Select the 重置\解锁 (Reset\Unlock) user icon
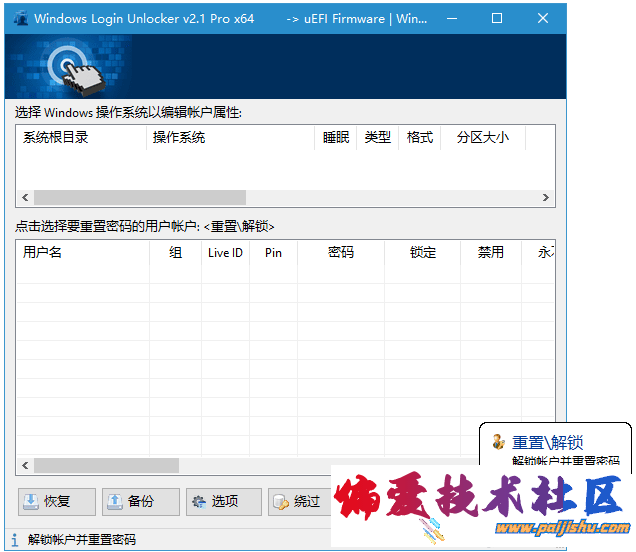The height and width of the screenshot is (552, 636). pos(498,442)
